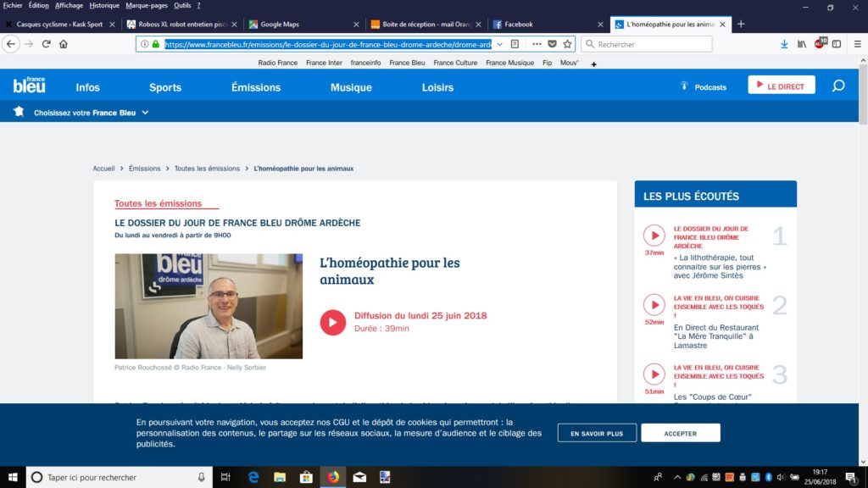The width and height of the screenshot is (868, 488).
Task: Follow the red Toutes les émissions link
Action: [x=159, y=203]
